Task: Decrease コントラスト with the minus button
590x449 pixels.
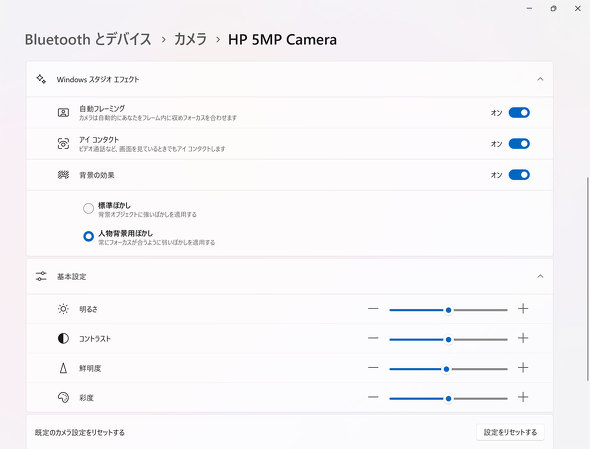Action: click(373, 338)
